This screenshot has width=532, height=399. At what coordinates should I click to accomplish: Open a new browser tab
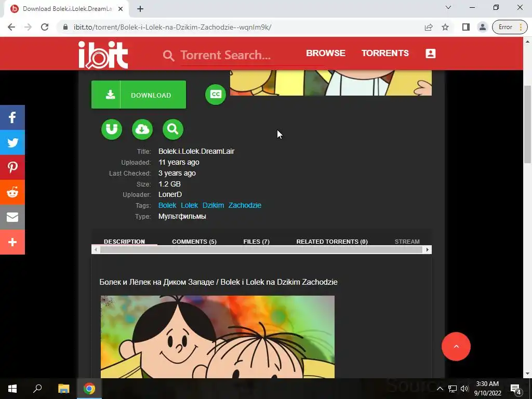pyautogui.click(x=140, y=9)
